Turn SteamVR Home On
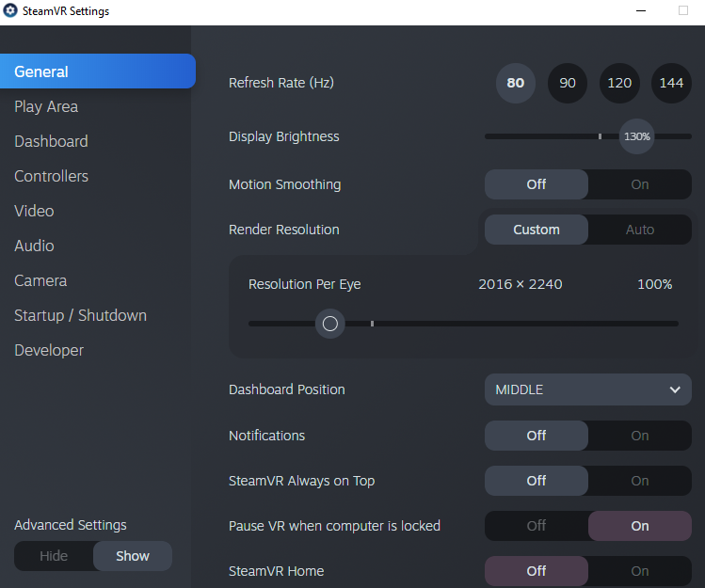The width and height of the screenshot is (705, 588). coord(640,571)
